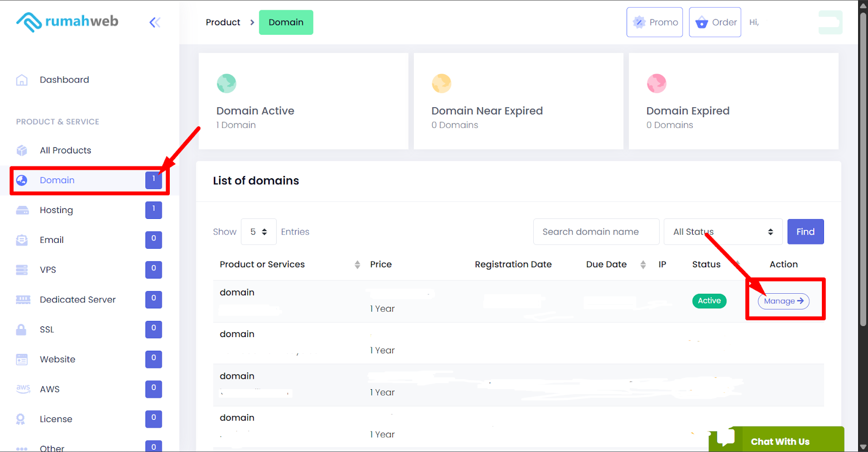Click the AWS logo icon
The height and width of the screenshot is (452, 868).
click(23, 389)
